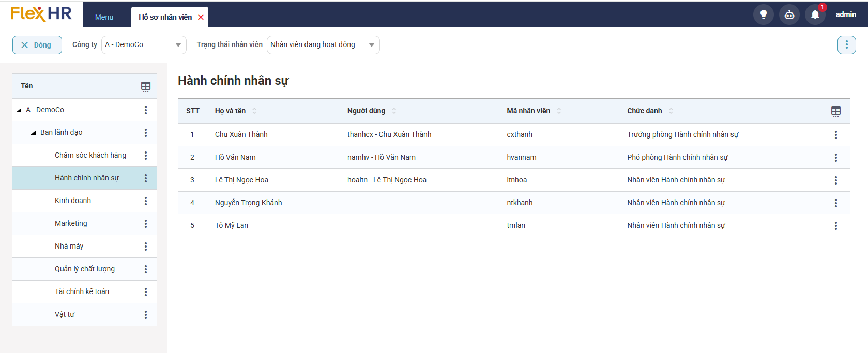Open Trạng thái nhân viên dropdown
Viewport: 868px width, 353px height.
click(x=323, y=45)
